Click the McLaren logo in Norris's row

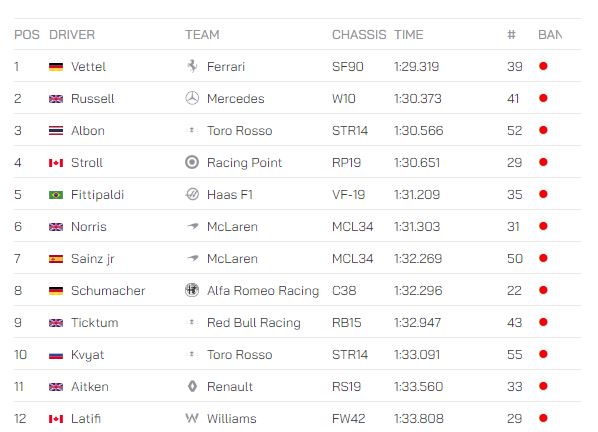pos(193,226)
